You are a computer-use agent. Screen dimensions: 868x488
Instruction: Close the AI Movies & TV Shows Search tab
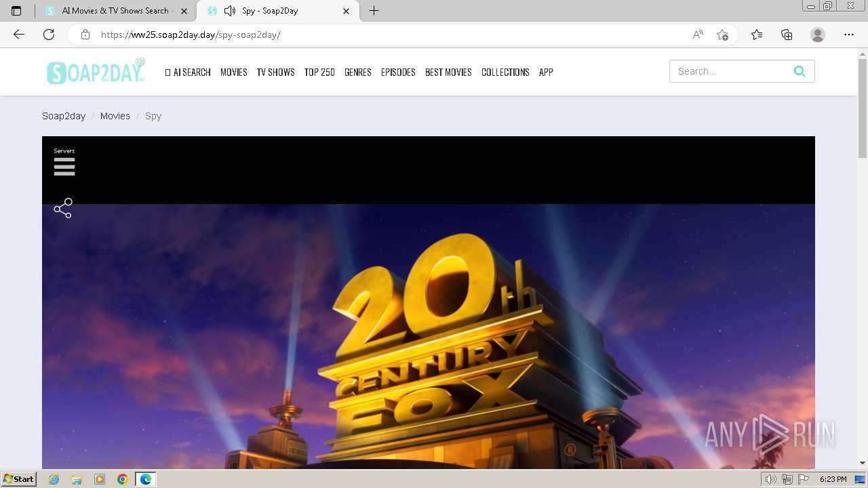[x=184, y=11]
